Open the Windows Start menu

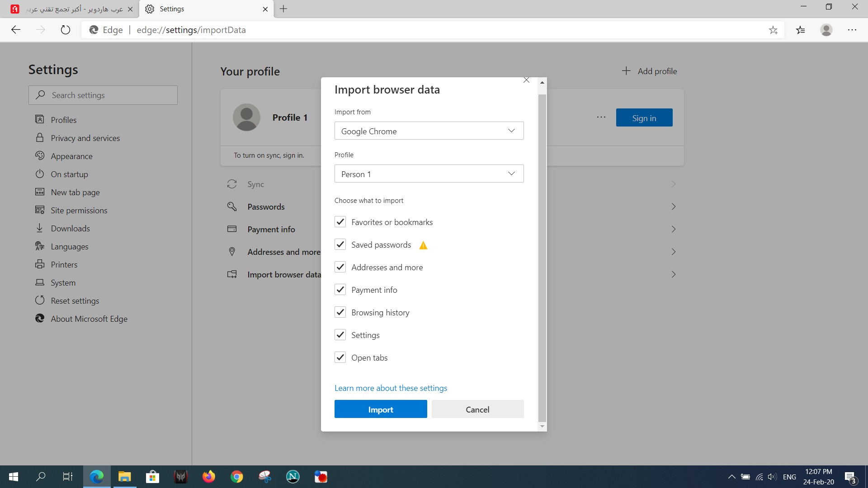[x=14, y=477]
